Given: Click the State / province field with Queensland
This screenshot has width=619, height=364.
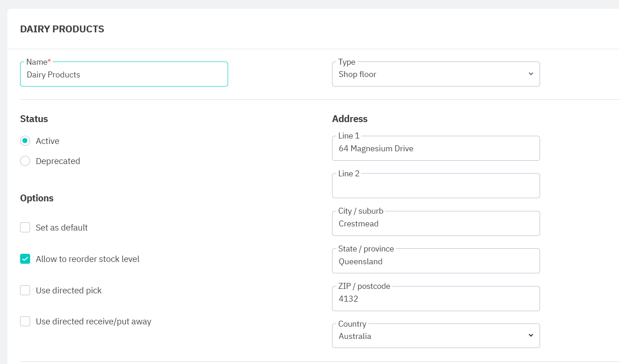Looking at the screenshot, I should [436, 261].
